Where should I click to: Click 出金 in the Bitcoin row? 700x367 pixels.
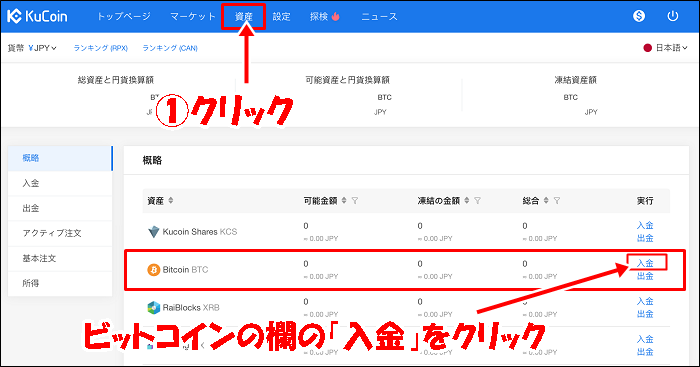click(645, 276)
